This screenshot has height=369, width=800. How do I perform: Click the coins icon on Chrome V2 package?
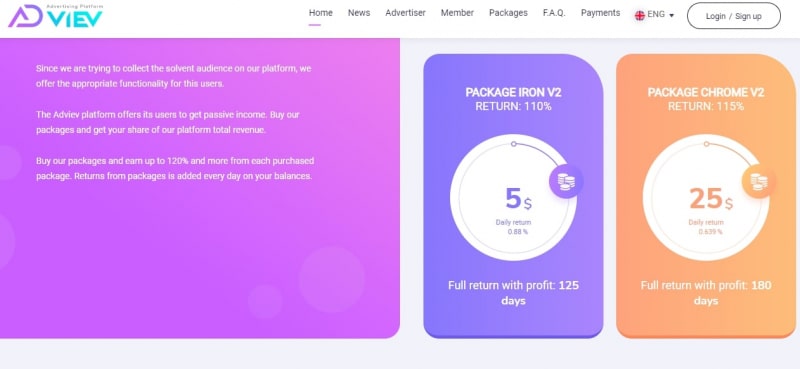click(x=758, y=181)
